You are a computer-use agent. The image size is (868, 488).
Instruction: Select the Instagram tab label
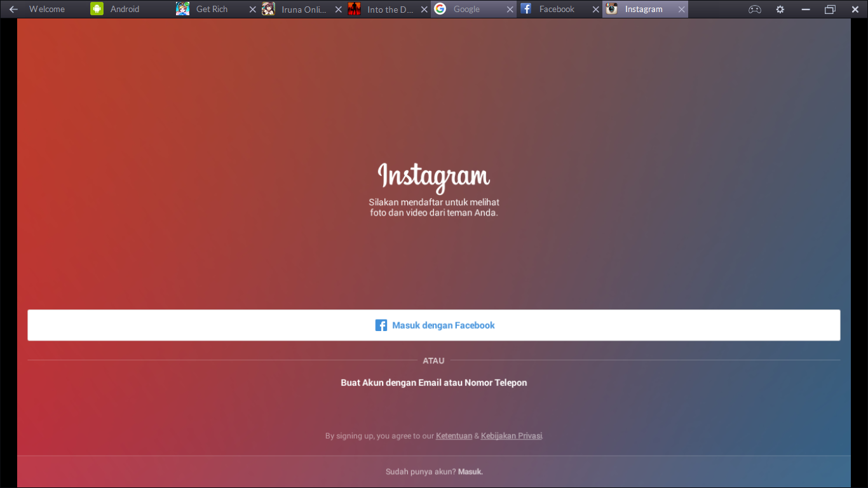[644, 10]
